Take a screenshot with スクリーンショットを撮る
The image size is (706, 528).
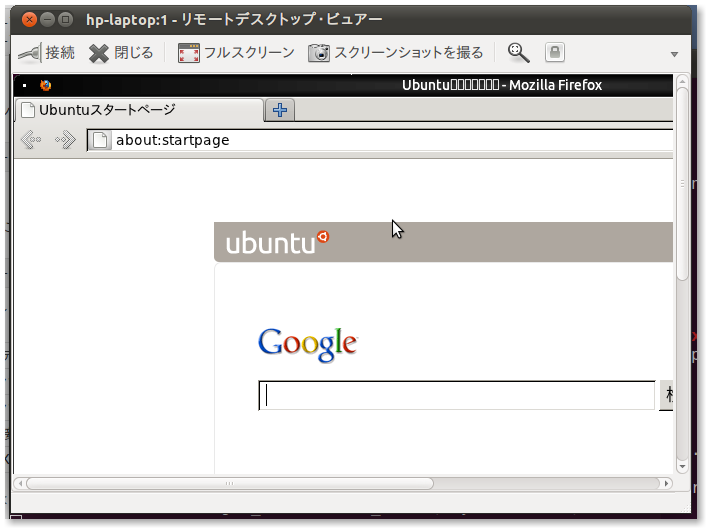point(395,53)
